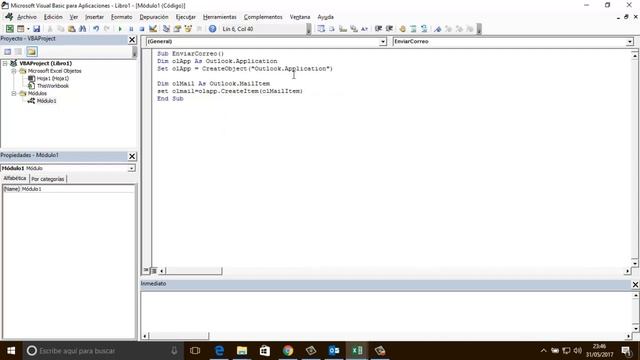Select Hoja1 (Hoja1) in project tree
The width and height of the screenshot is (640, 360).
coord(53,78)
